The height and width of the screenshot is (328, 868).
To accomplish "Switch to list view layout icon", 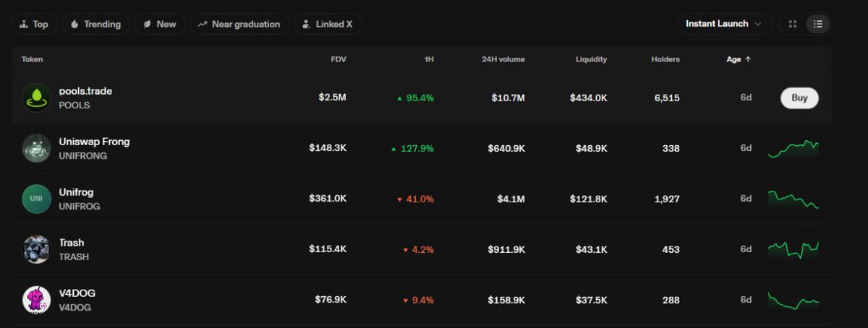I will click(818, 24).
